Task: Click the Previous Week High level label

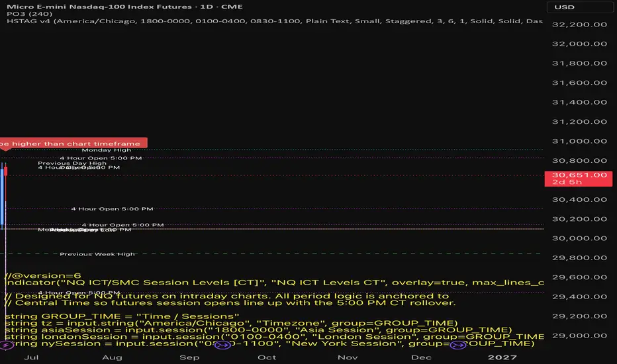Action: pyautogui.click(x=97, y=254)
